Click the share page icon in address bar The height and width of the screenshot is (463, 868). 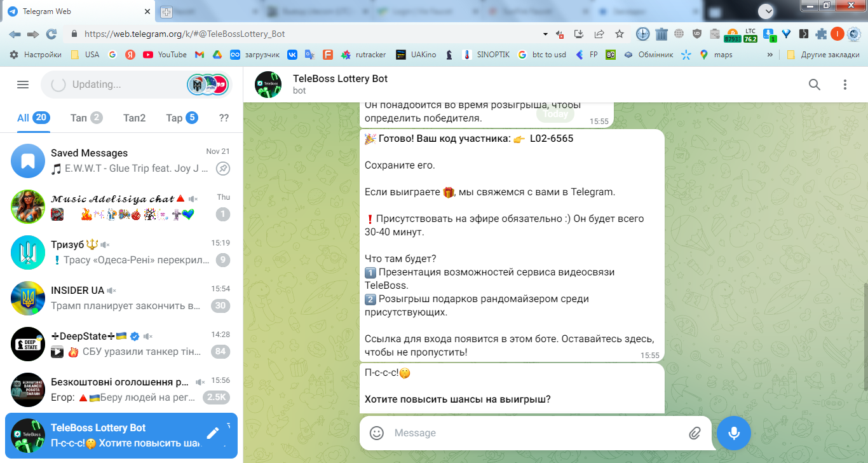(599, 34)
